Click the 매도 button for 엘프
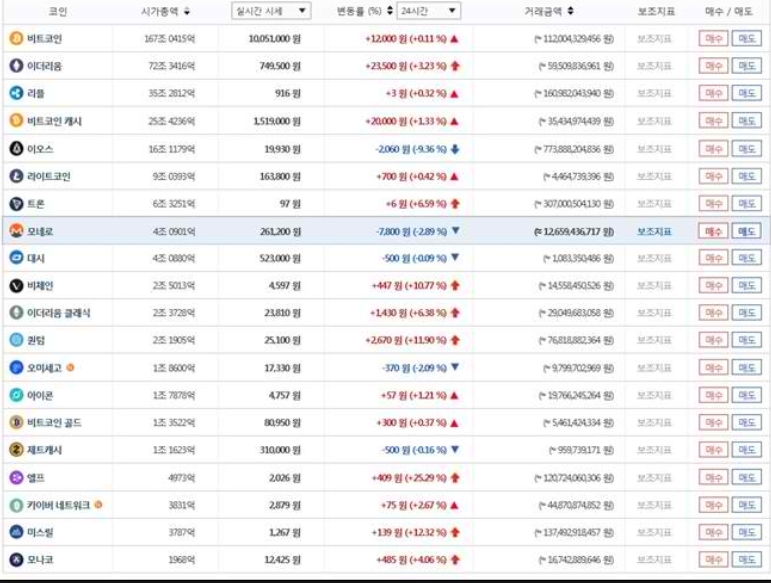The width and height of the screenshot is (771, 583). point(746,477)
